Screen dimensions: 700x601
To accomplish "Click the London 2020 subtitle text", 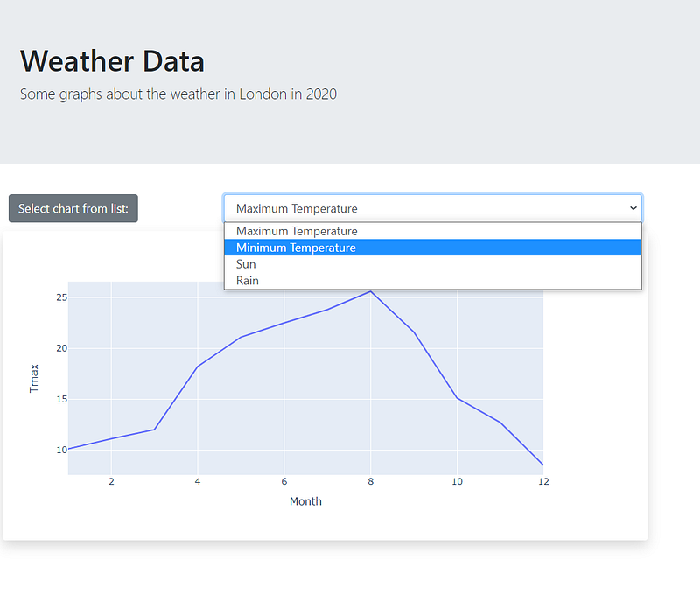I will tap(178, 94).
